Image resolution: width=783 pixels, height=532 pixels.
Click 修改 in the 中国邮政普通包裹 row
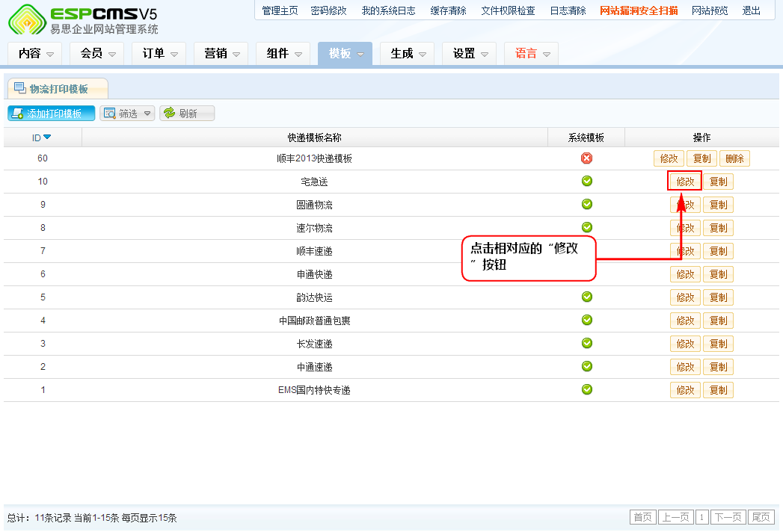coord(685,321)
